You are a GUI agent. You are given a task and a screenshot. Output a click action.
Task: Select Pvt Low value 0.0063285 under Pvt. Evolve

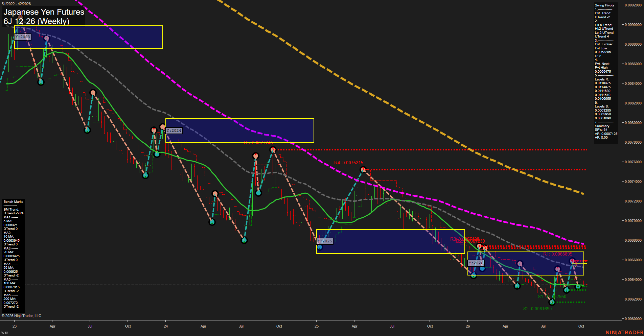(603, 52)
